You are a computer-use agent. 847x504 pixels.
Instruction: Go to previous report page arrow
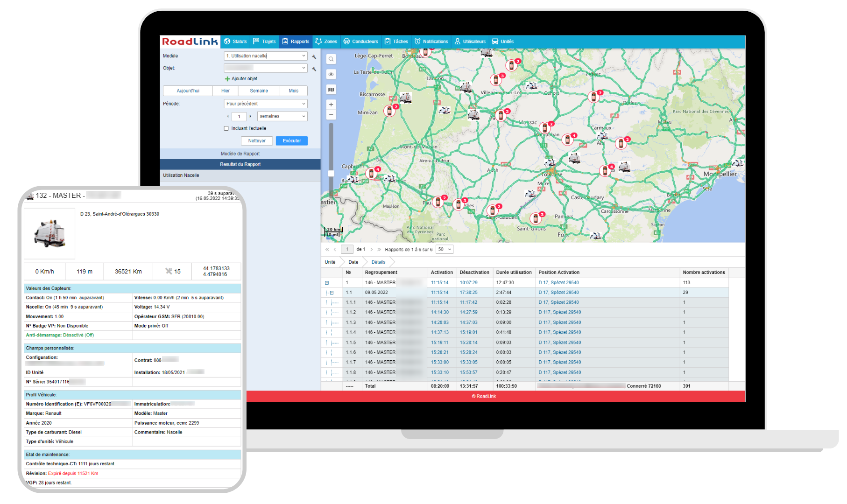pos(335,249)
